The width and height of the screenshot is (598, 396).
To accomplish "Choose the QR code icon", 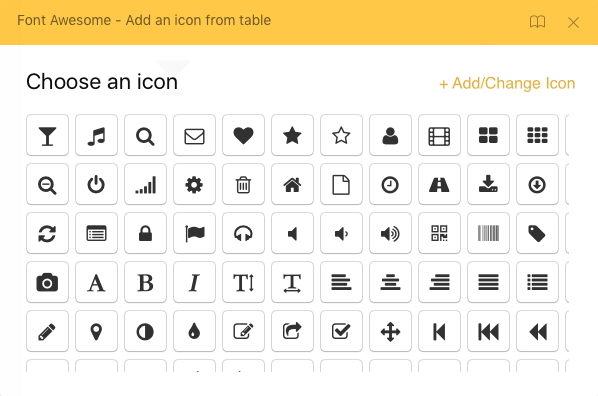I will [x=439, y=233].
